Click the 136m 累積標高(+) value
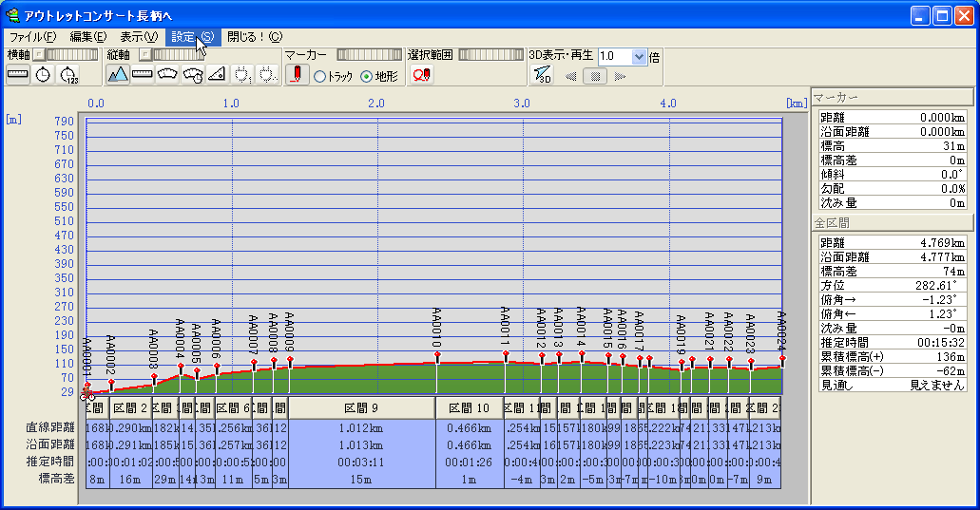This screenshot has height=510, width=980. tap(951, 357)
